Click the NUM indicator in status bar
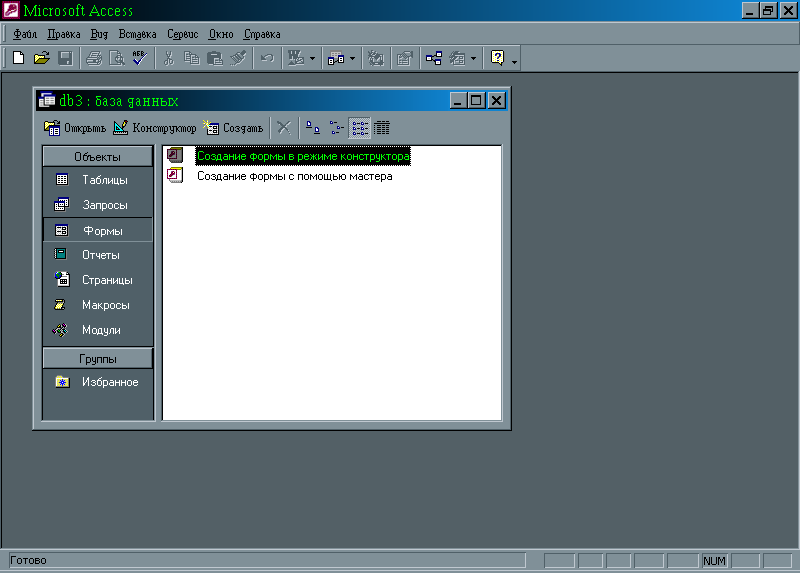The height and width of the screenshot is (573, 800). (714, 561)
